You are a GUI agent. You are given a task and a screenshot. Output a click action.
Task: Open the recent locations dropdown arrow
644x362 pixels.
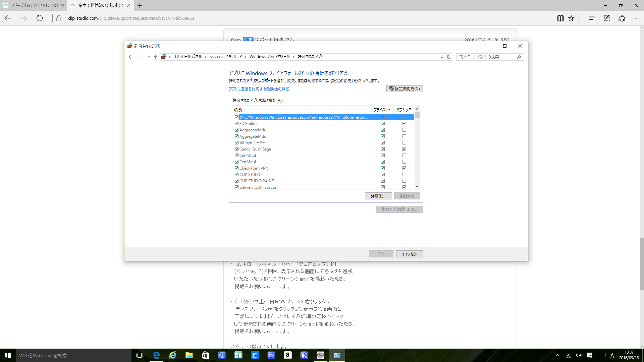[149, 57]
